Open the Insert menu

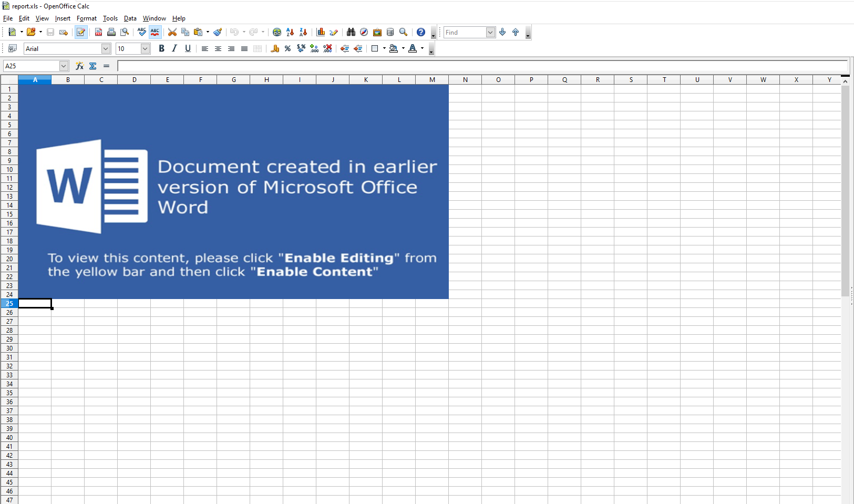coord(63,18)
